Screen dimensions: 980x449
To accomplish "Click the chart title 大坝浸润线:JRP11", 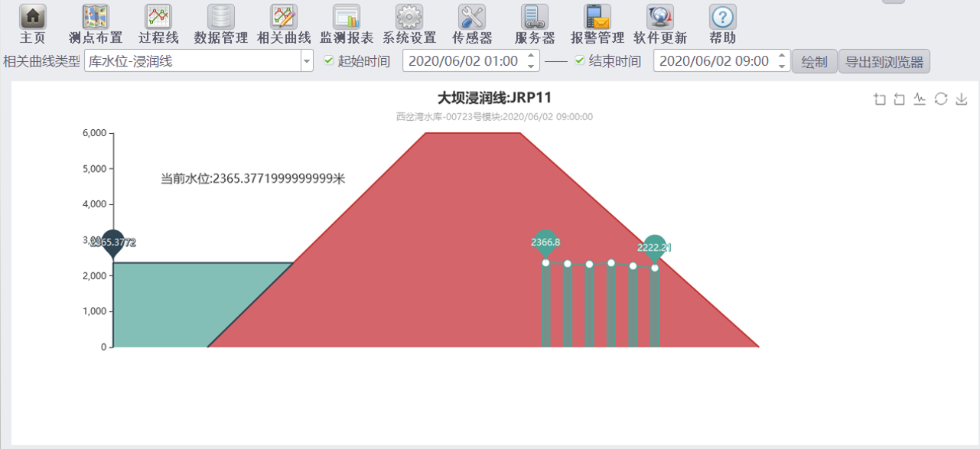I will click(x=494, y=97).
